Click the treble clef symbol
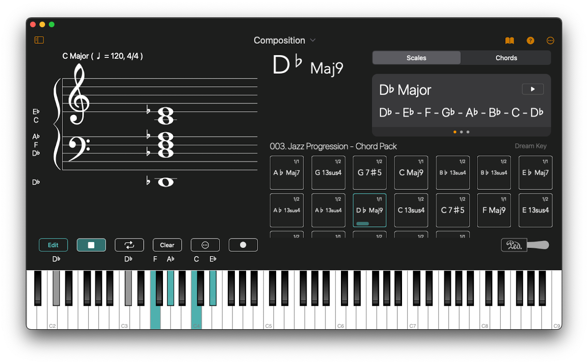588x364 pixels. click(x=78, y=94)
